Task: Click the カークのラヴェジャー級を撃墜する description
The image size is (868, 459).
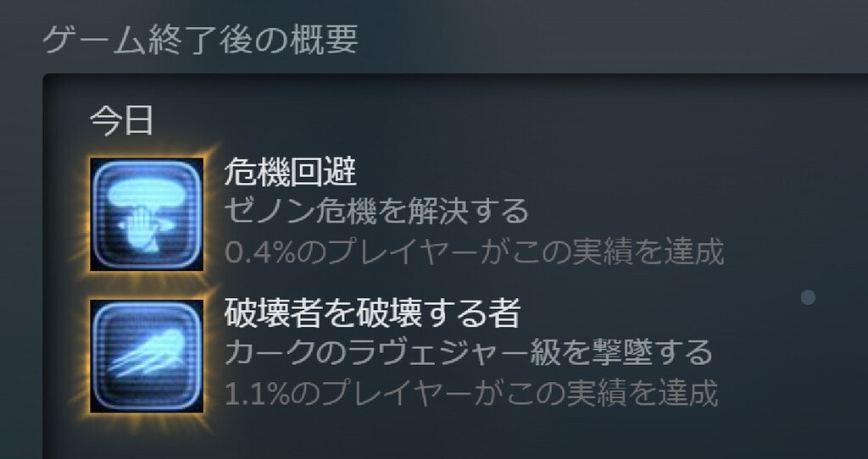Action: (x=468, y=353)
